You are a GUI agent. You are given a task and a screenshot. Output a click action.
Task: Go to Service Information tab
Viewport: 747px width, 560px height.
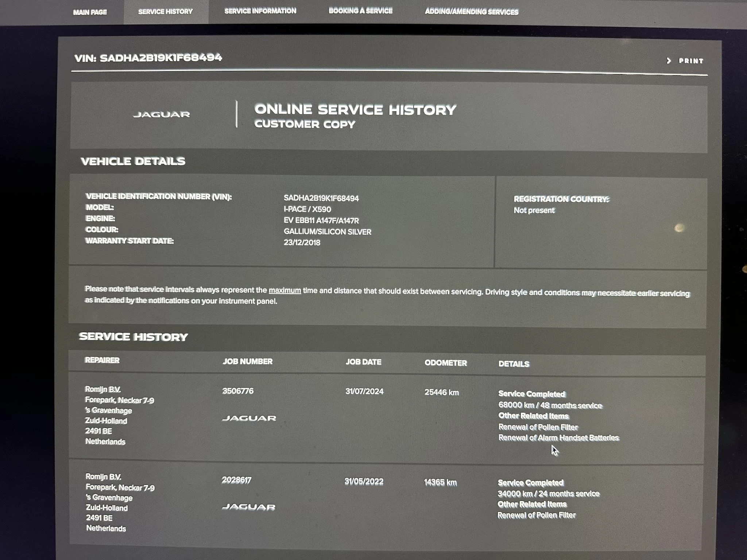(x=260, y=11)
